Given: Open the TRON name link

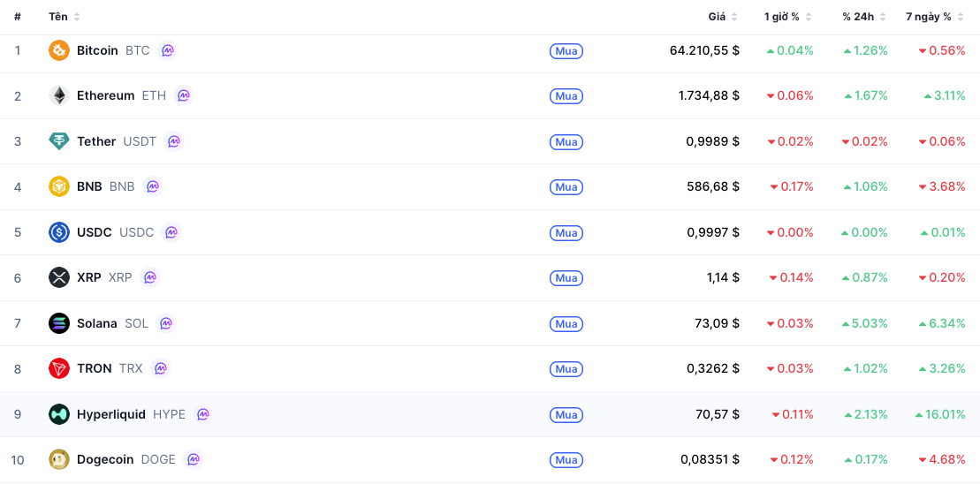Looking at the screenshot, I should [95, 368].
